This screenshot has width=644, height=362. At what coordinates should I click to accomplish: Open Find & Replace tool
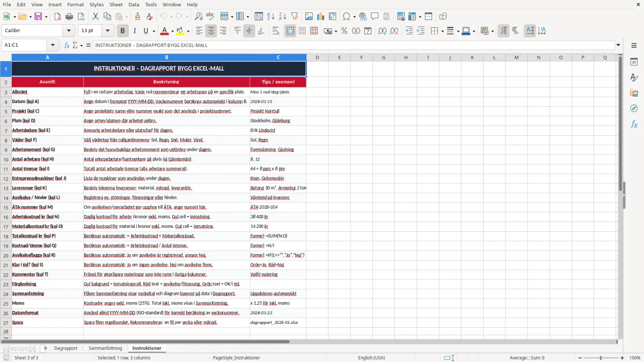[x=199, y=17]
